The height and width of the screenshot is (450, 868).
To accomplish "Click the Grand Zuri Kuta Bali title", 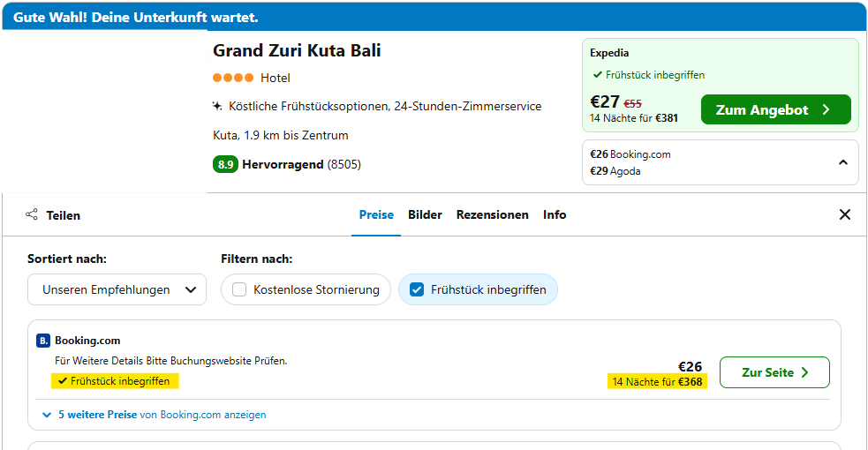I will 297,51.
